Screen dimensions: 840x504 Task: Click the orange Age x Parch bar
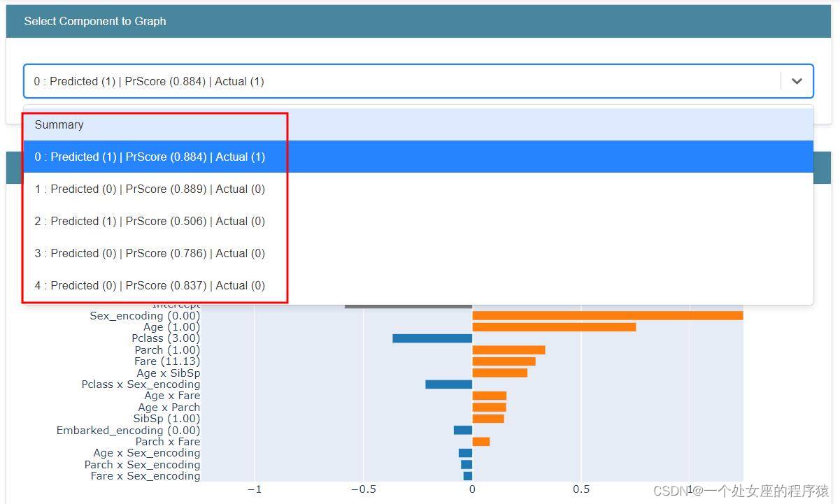click(489, 408)
